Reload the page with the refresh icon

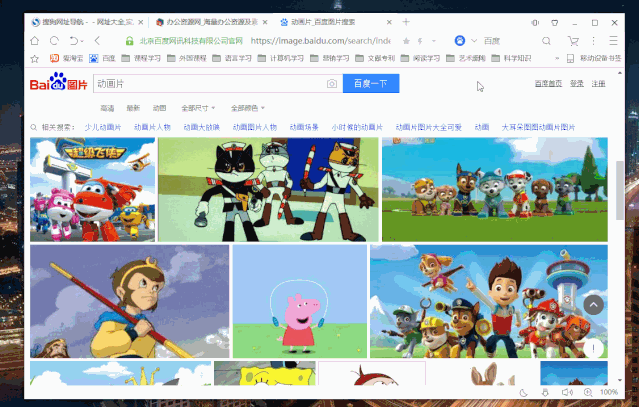54,41
